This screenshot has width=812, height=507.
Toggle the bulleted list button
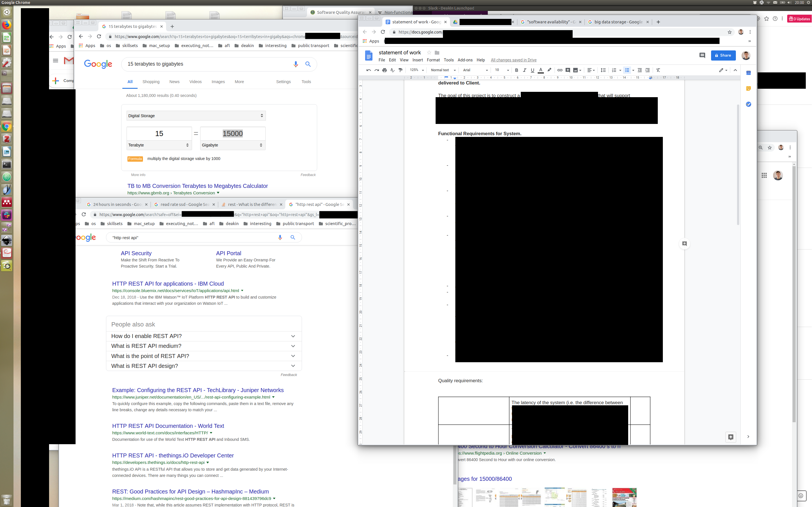coord(627,70)
